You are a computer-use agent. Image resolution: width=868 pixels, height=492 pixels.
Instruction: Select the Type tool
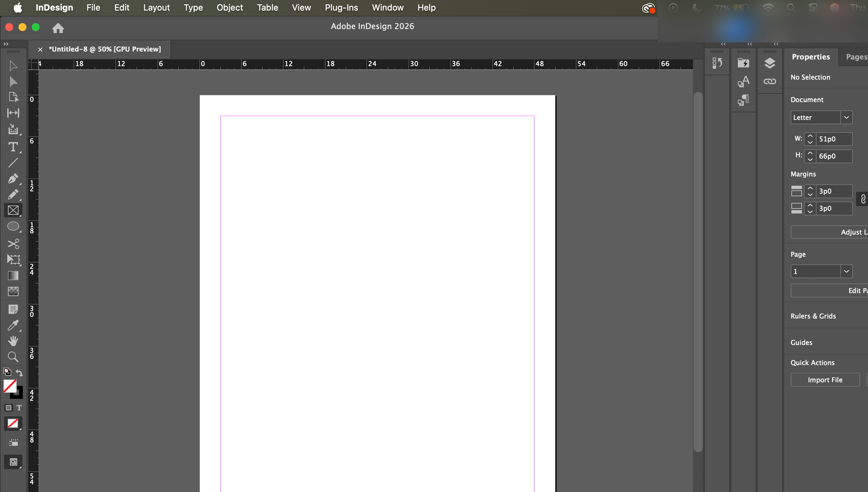click(13, 147)
